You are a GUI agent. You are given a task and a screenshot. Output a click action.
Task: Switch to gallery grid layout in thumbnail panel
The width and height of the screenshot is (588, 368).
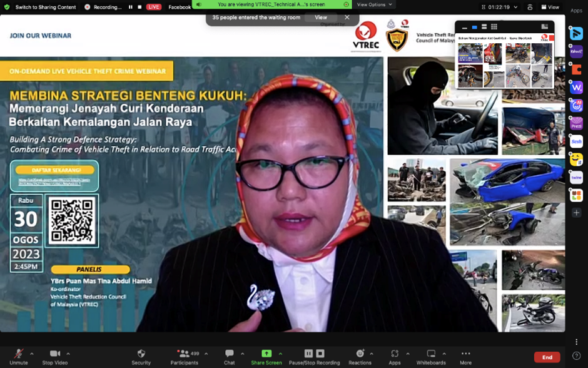(x=494, y=27)
